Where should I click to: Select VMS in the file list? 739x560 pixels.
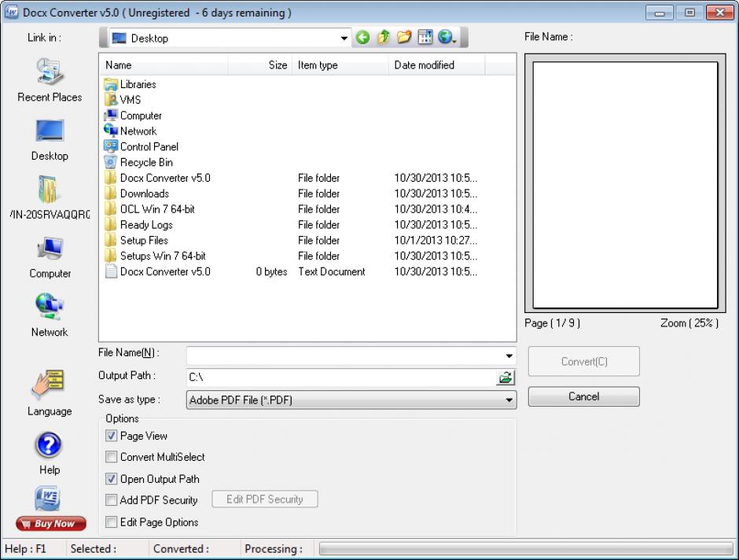123,100
